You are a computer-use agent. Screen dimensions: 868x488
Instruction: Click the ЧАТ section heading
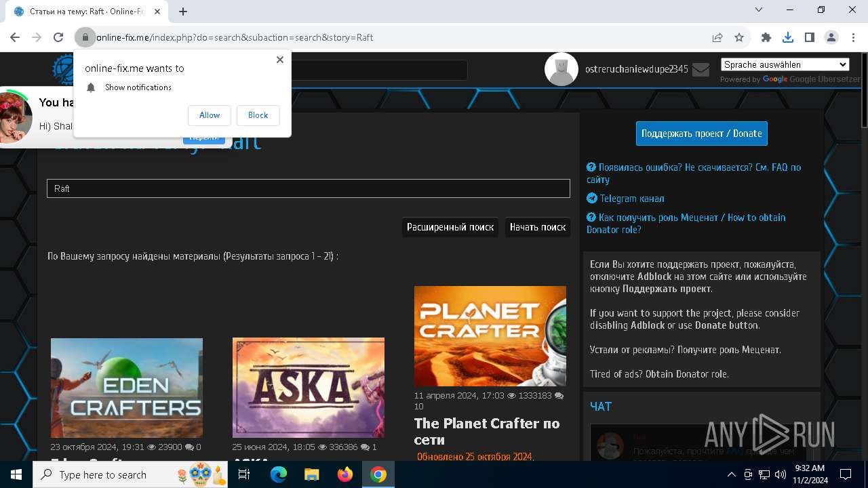point(601,407)
